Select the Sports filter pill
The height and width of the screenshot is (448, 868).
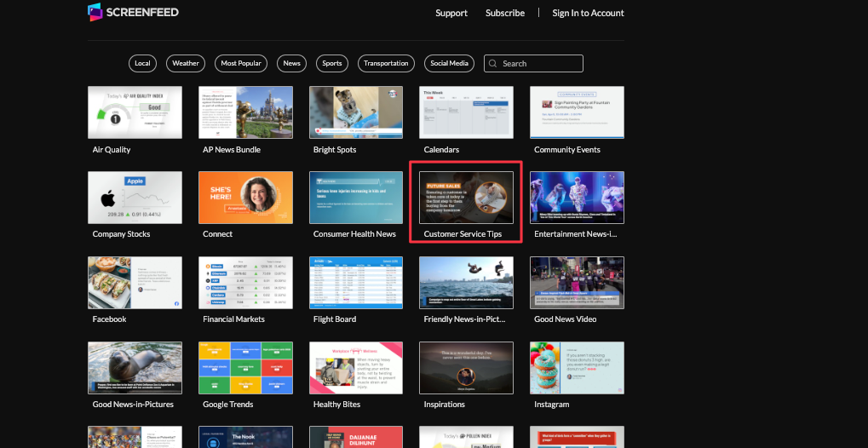332,64
